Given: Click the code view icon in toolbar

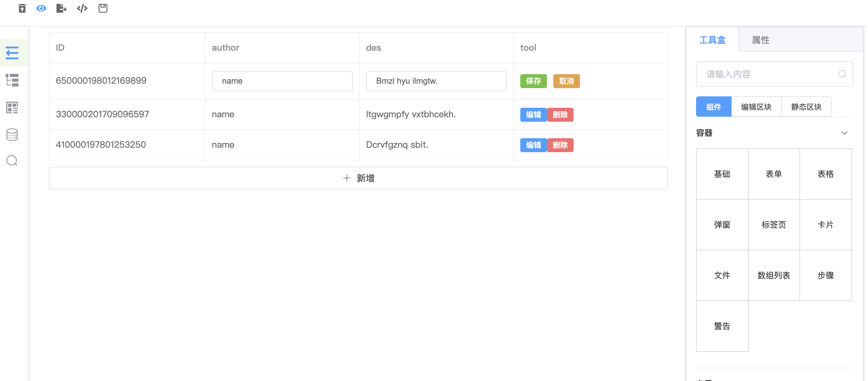Looking at the screenshot, I should [x=81, y=8].
